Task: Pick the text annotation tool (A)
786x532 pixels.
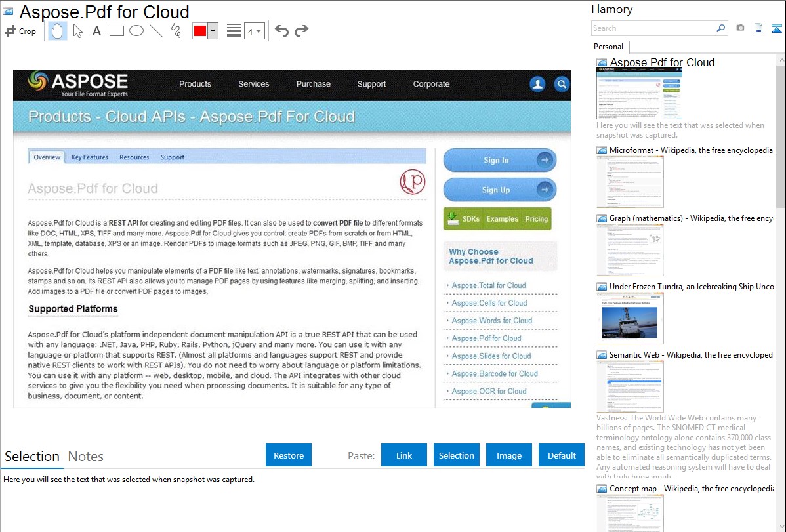Action: (x=96, y=31)
